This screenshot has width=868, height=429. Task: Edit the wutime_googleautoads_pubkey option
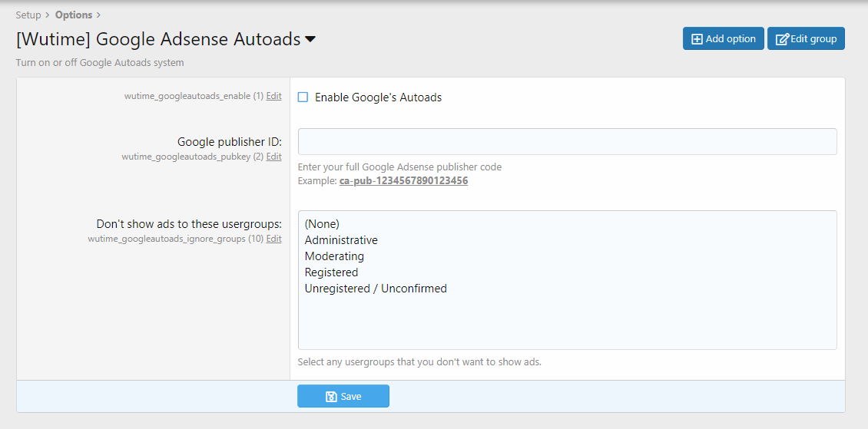coord(273,157)
